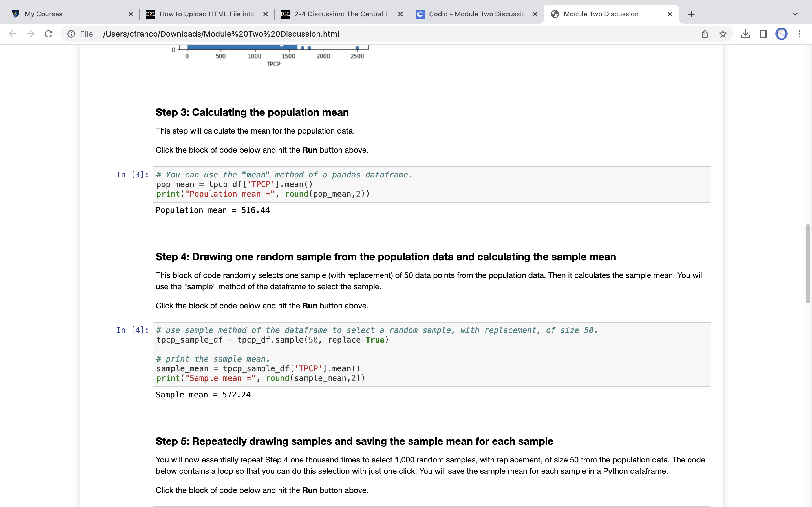Click the share icon in the address bar

click(704, 34)
